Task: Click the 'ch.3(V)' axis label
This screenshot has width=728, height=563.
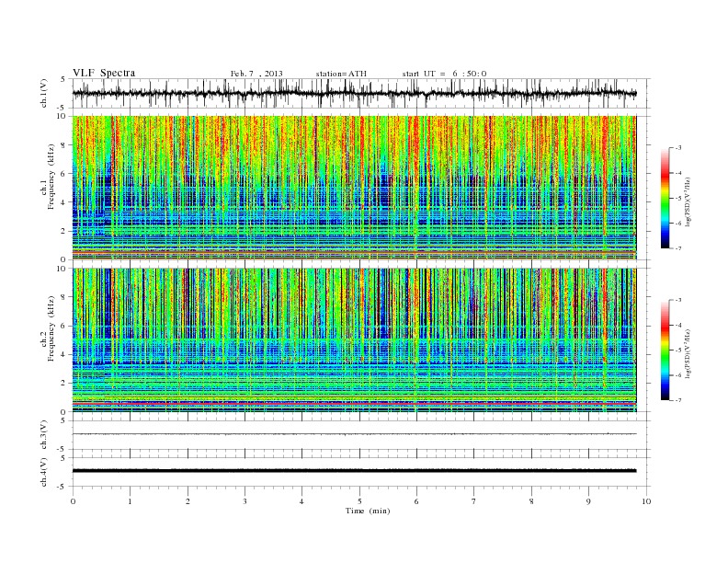Action: pyautogui.click(x=44, y=435)
